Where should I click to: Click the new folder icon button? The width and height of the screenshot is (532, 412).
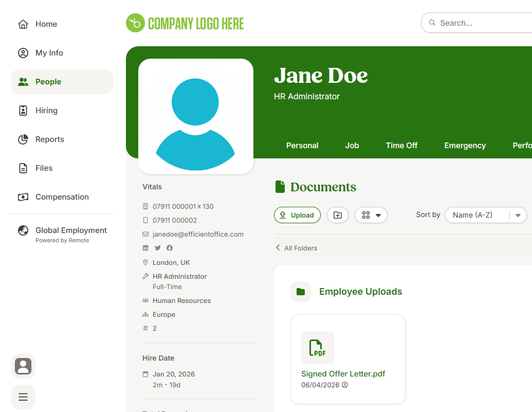[338, 215]
